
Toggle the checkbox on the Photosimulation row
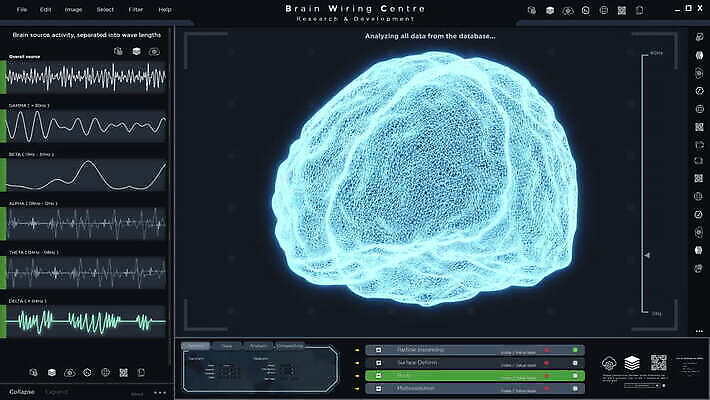[x=377, y=387]
